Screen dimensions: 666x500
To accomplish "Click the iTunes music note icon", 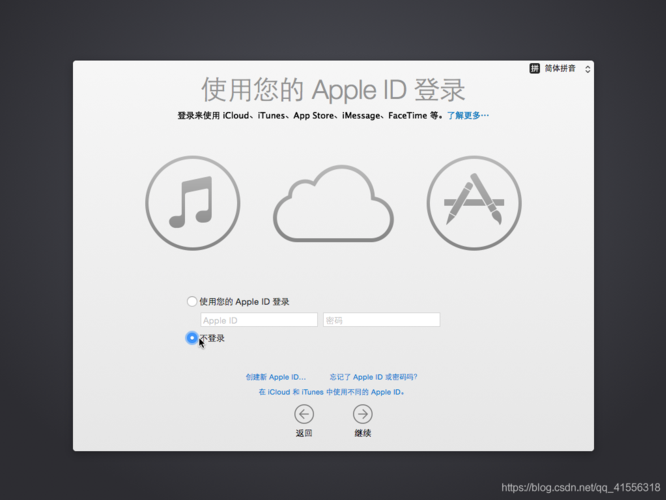I will pyautogui.click(x=193, y=203).
